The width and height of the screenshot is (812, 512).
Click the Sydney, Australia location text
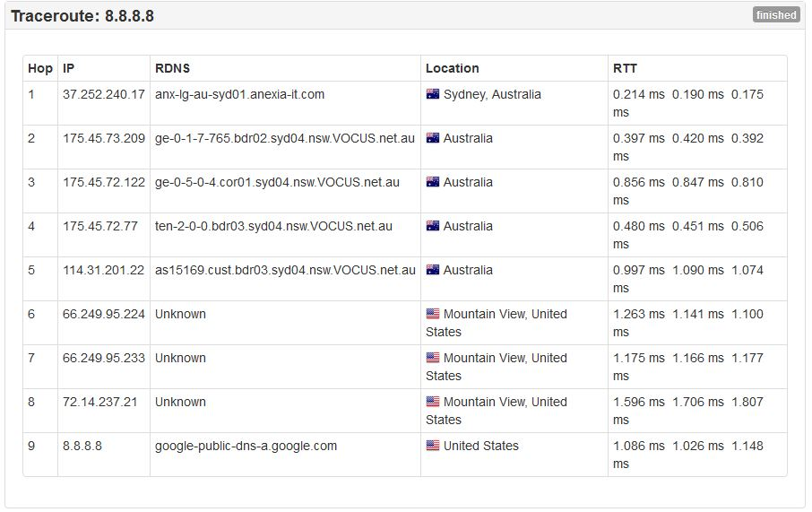(492, 94)
